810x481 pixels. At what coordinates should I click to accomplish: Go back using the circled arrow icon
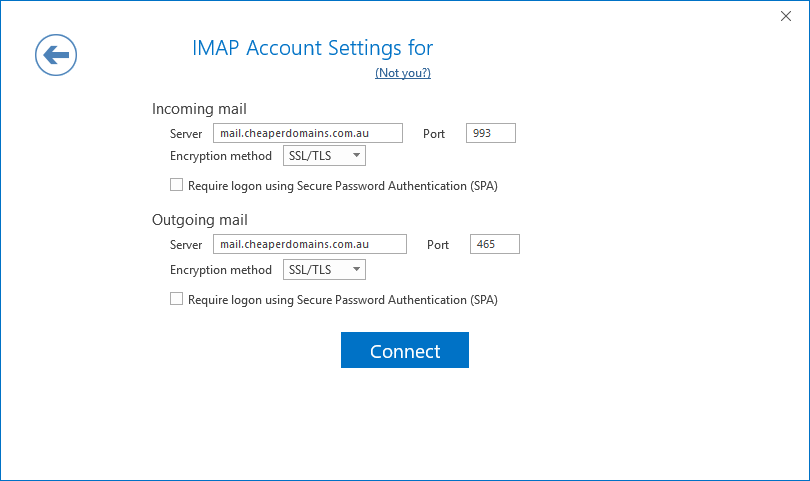56,55
